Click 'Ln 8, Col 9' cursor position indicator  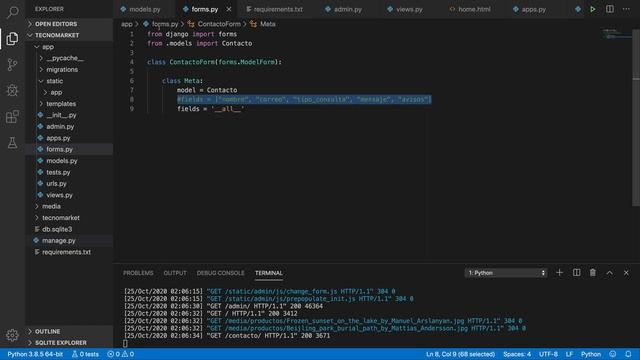click(x=460, y=354)
